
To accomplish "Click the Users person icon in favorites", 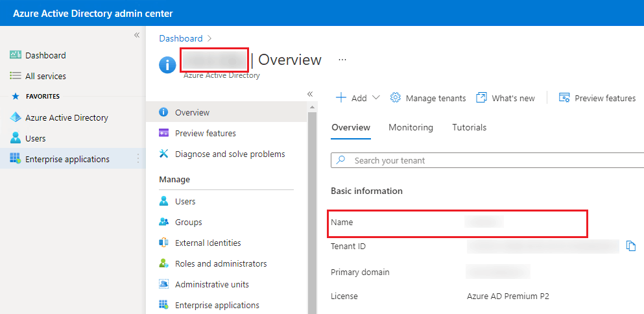I will click(x=15, y=138).
